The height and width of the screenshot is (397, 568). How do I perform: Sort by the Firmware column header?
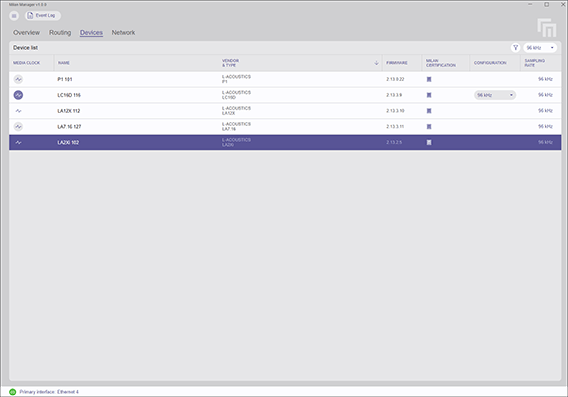click(397, 63)
